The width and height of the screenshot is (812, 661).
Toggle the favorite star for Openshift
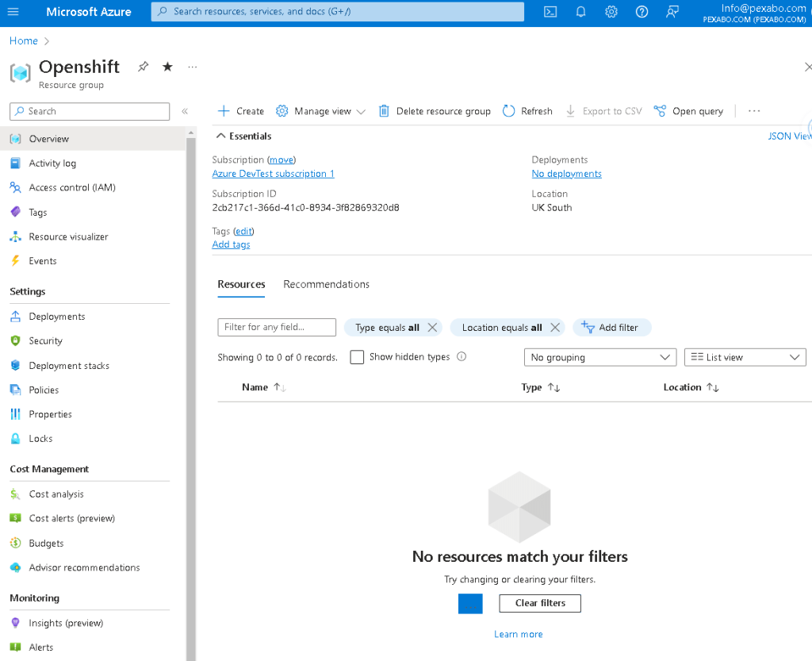pos(167,67)
